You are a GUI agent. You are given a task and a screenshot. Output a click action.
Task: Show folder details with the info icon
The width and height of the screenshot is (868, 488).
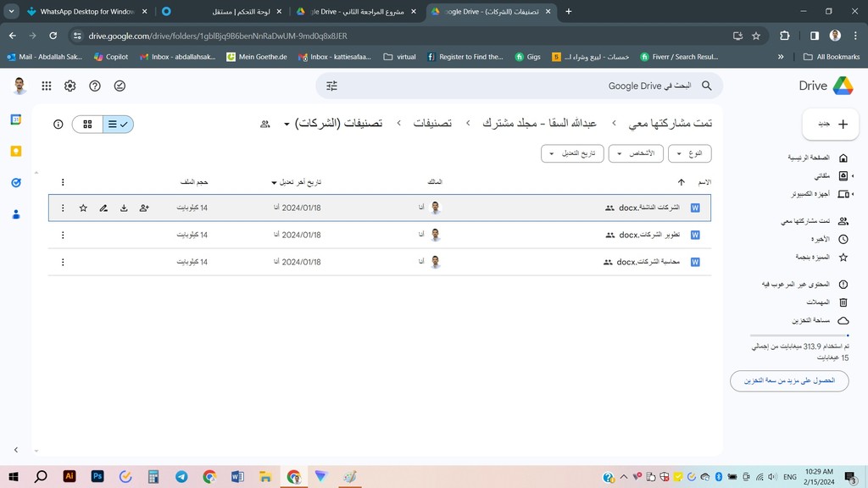point(58,124)
